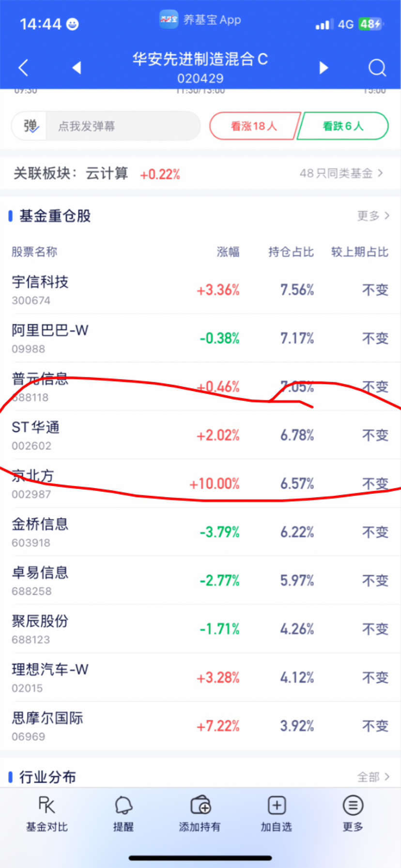
Task: Tap 加自选 plus icon
Action: pos(277,806)
